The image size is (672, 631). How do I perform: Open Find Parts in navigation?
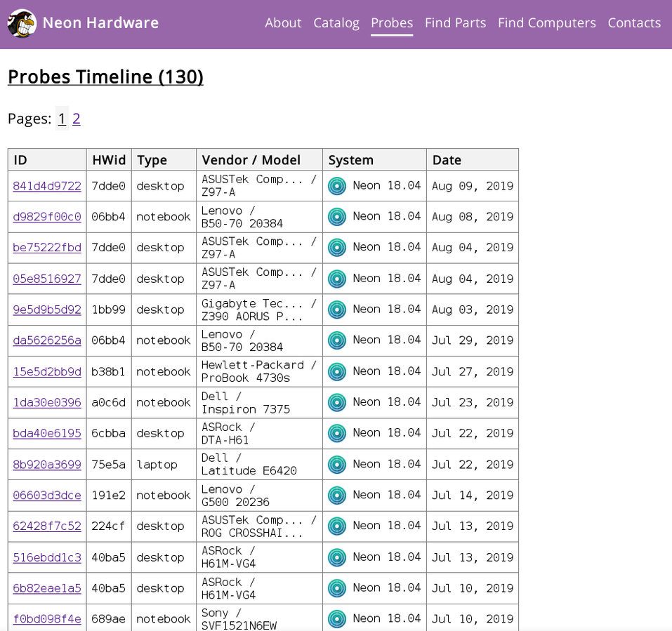[455, 23]
